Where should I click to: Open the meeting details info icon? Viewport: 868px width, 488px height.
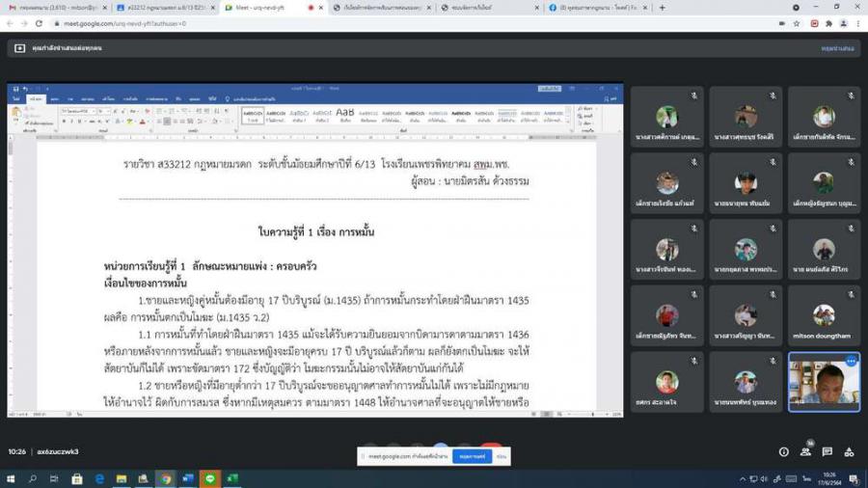tap(783, 451)
